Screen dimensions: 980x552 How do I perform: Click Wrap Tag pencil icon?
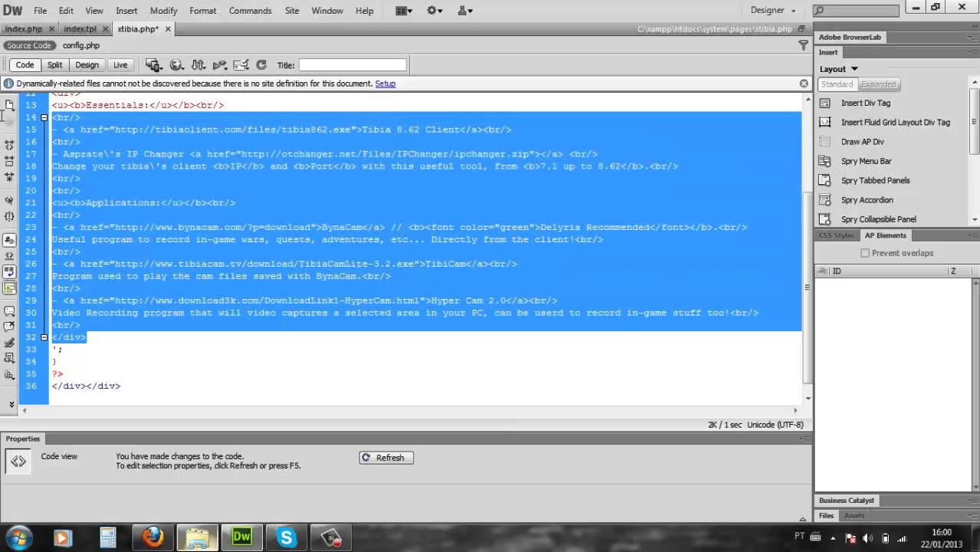point(9,343)
